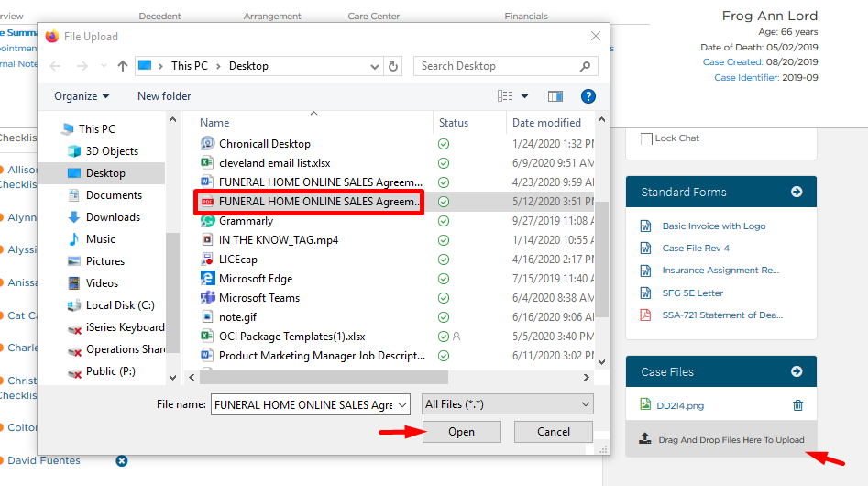Open the Case File Rev 4 link
868x486 pixels.
[696, 248]
